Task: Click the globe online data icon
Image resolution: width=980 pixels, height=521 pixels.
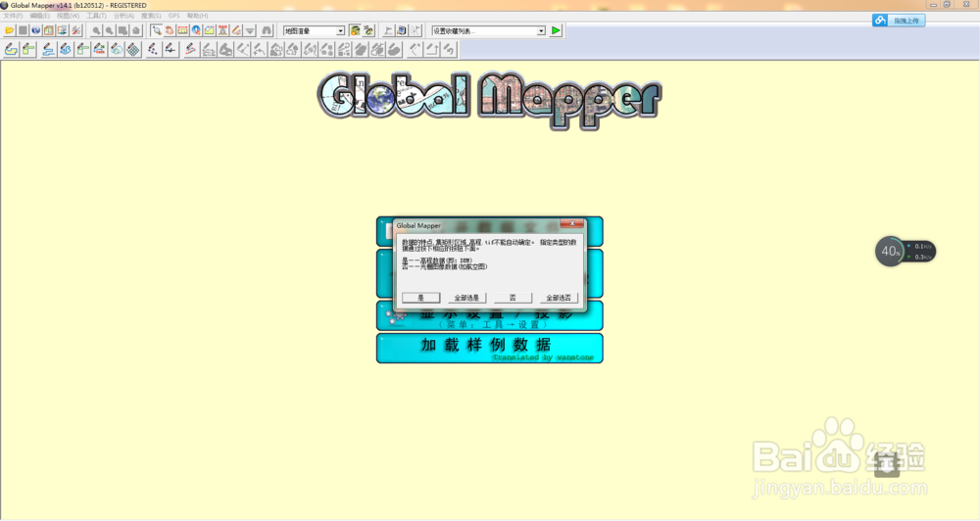Action: click(35, 30)
